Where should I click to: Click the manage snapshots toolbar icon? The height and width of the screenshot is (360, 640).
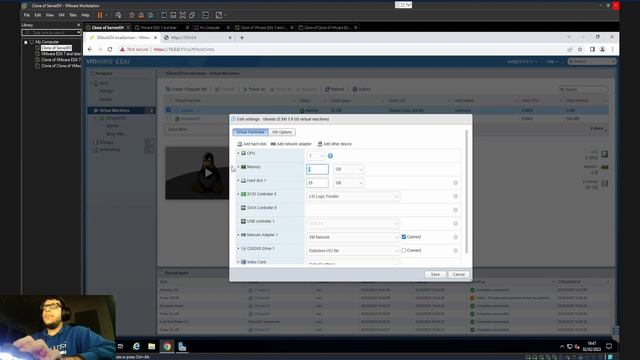tap(151, 15)
